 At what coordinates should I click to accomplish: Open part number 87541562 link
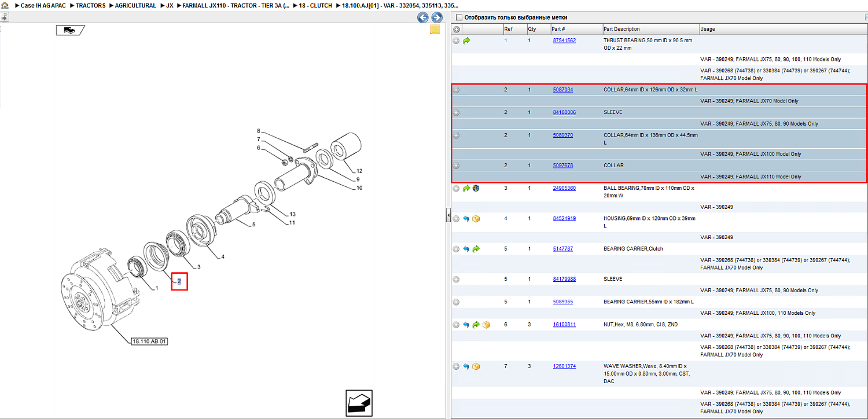564,41
